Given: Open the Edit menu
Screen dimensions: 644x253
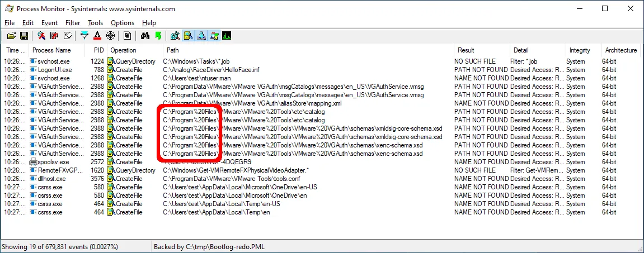Looking at the screenshot, I should point(28,23).
